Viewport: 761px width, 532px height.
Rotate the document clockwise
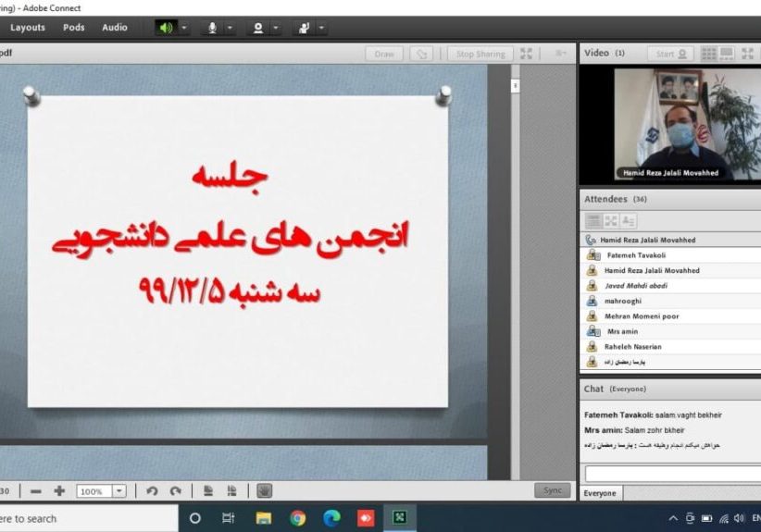175,491
